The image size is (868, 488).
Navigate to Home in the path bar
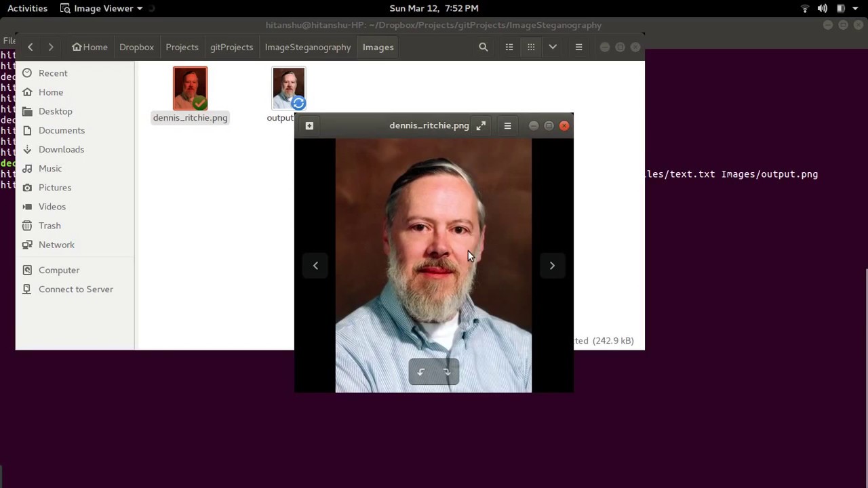coord(90,47)
